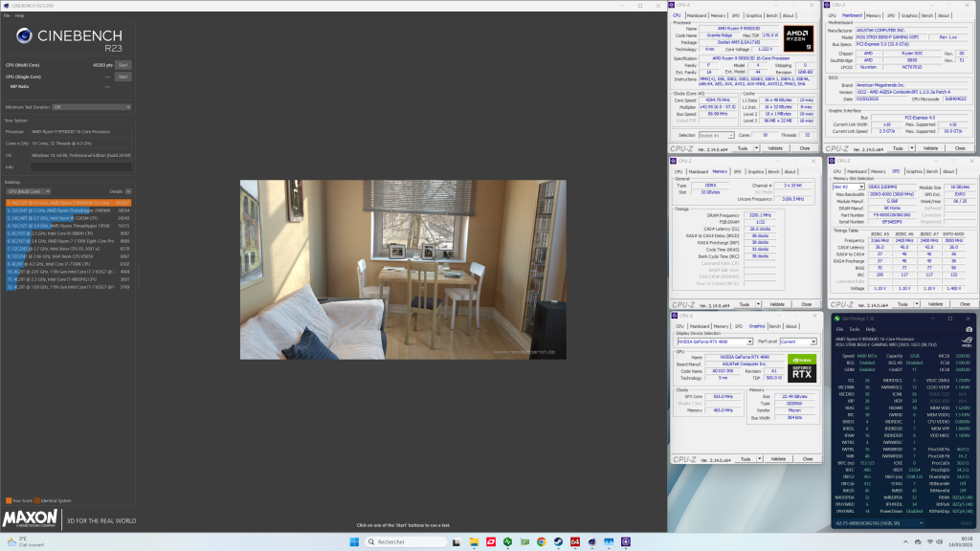Click the Info field in Cinebench
The width and height of the screenshot is (980, 551).
point(81,166)
